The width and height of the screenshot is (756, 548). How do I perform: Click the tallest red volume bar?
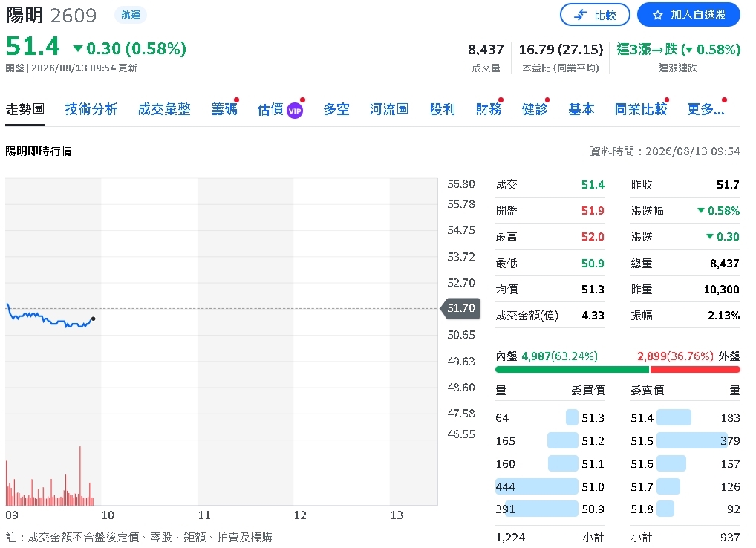pyautogui.click(x=80, y=476)
